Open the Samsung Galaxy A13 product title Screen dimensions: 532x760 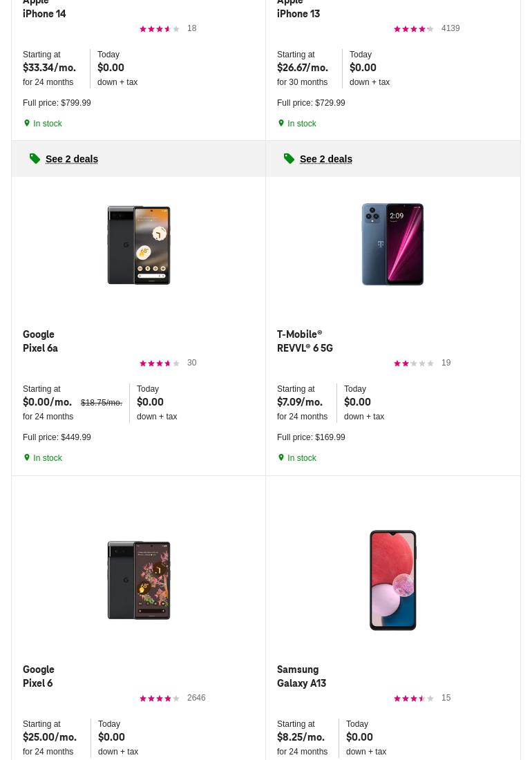[301, 676]
